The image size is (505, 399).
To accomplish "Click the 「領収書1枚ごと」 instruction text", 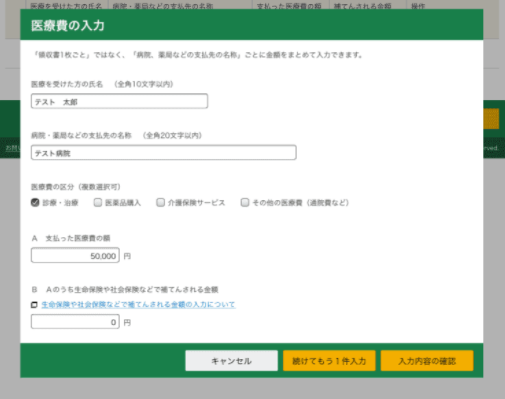I will (198, 55).
